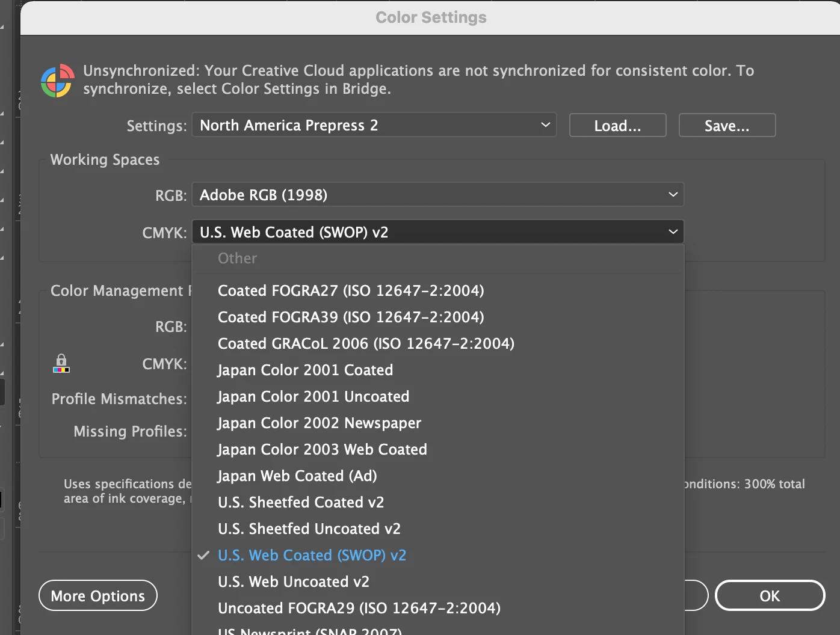
Task: Confirm with the OK button
Action: (770, 596)
